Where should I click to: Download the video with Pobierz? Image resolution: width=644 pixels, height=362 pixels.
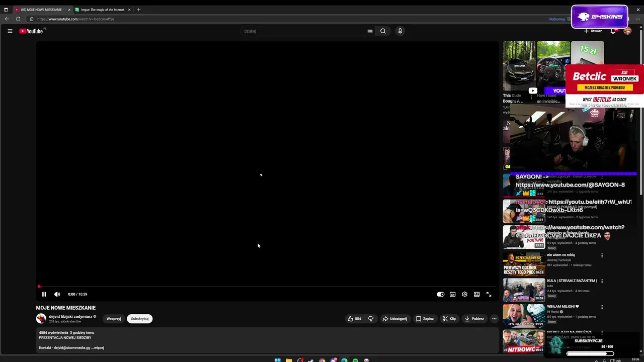(474, 319)
